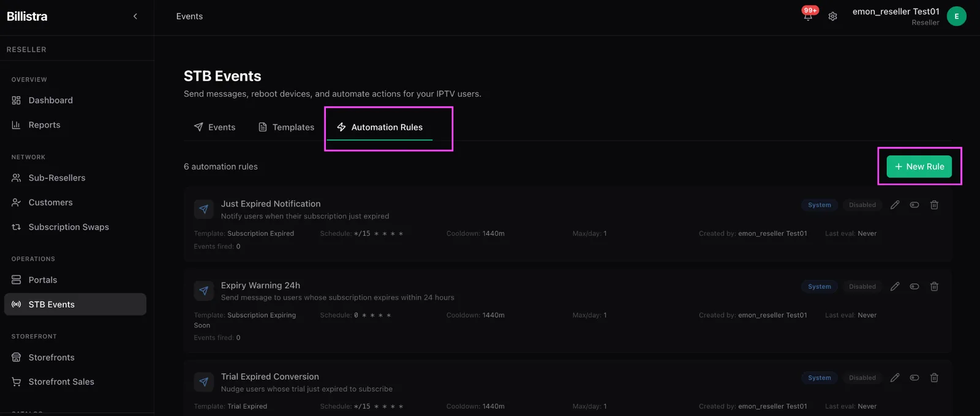Screen dimensions: 980x416
Task: Select STB Events in sidebar
Action: click(x=75, y=305)
